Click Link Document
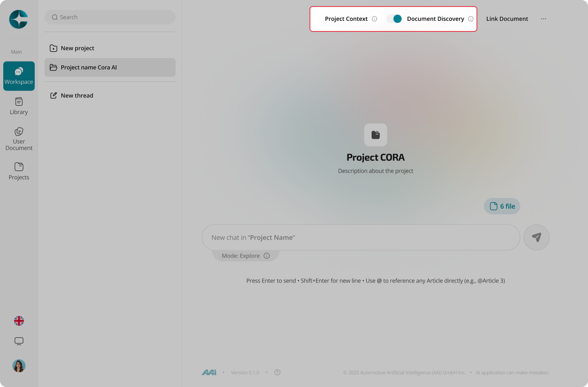The height and width of the screenshot is (387, 588). [507, 19]
